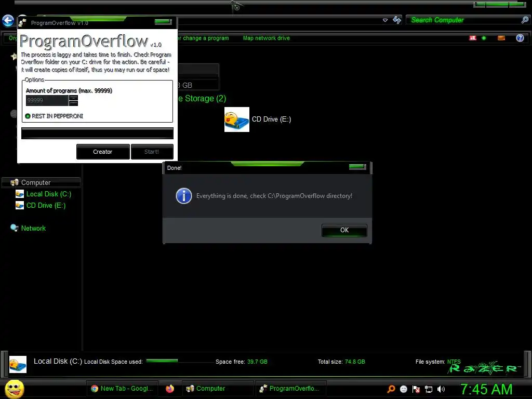Image resolution: width=532 pixels, height=399 pixels.
Task: Click the magnifier icon in Search Computer box
Action: tap(525, 20)
